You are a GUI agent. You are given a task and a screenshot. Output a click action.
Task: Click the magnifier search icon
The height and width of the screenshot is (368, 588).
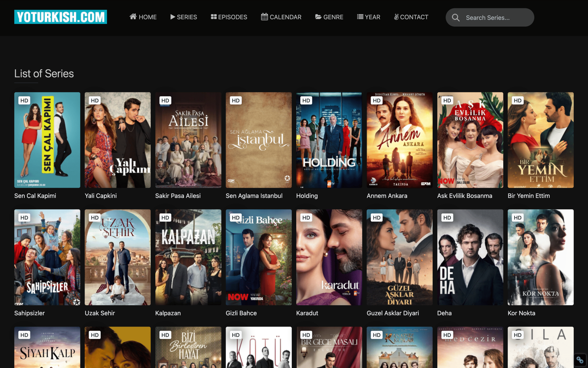click(456, 18)
